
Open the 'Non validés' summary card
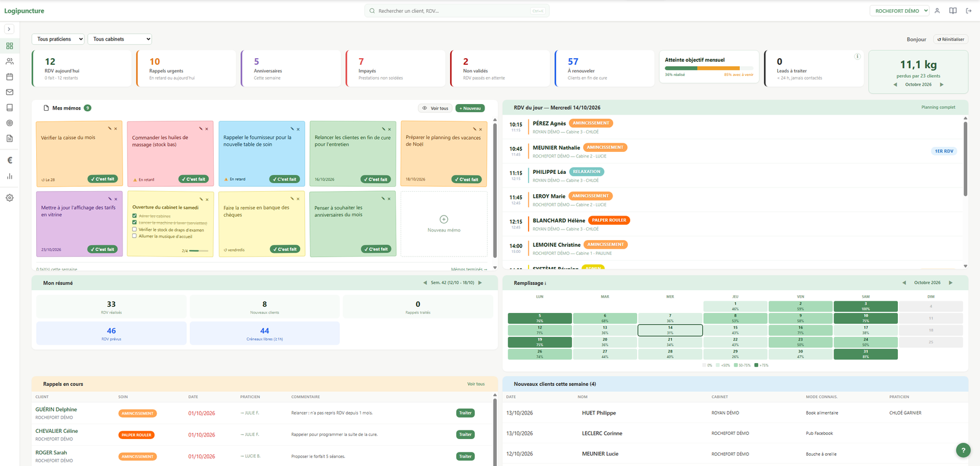pyautogui.click(x=500, y=69)
